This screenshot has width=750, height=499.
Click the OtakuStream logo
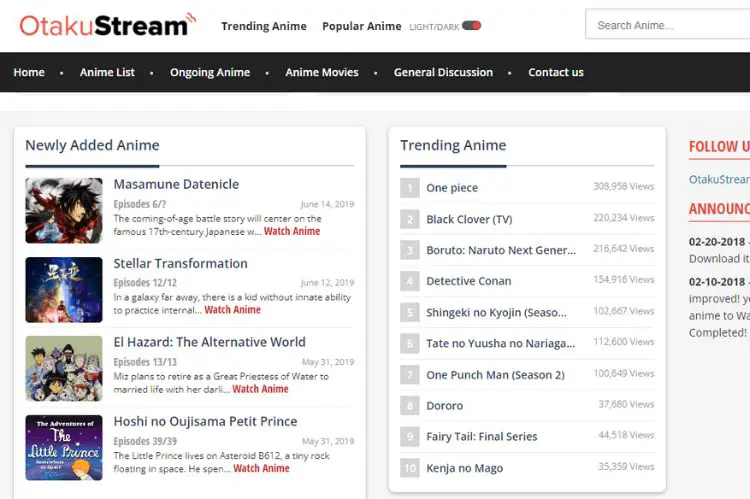[108, 25]
